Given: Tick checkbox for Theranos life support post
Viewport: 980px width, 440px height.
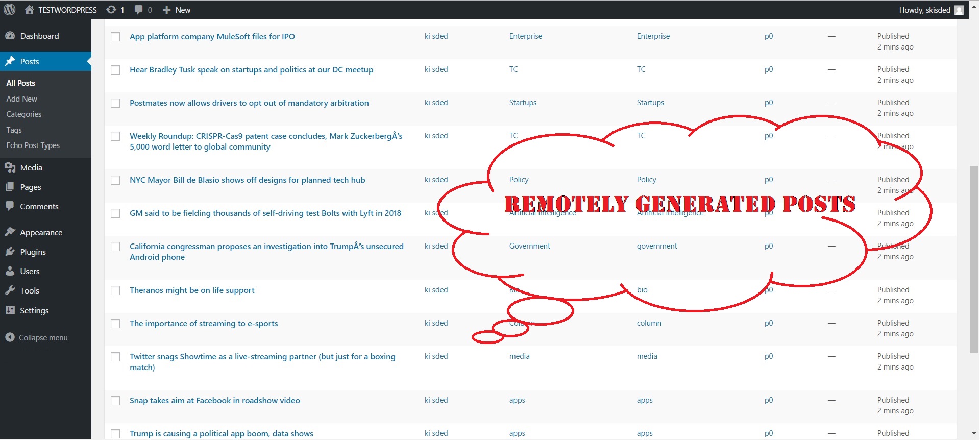Looking at the screenshot, I should [115, 290].
